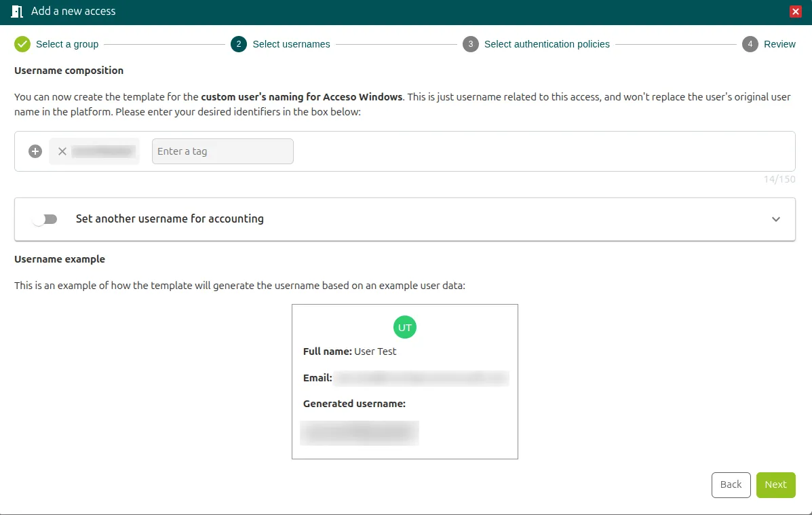Expand accounting username section chevron
The width and height of the screenshot is (812, 515).
click(x=776, y=219)
